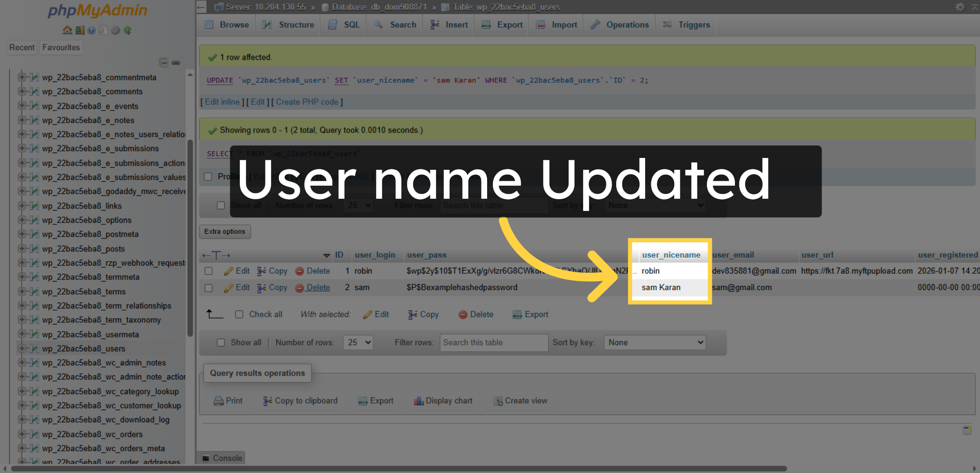
Task: Toggle the bottom Show all checkbox
Action: 221,342
